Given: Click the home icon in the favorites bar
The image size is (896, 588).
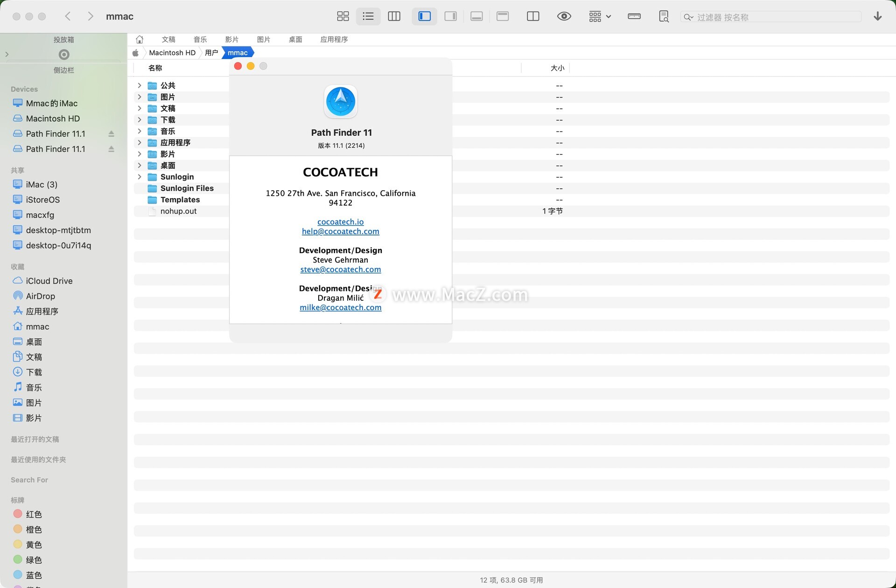Looking at the screenshot, I should pyautogui.click(x=140, y=40).
